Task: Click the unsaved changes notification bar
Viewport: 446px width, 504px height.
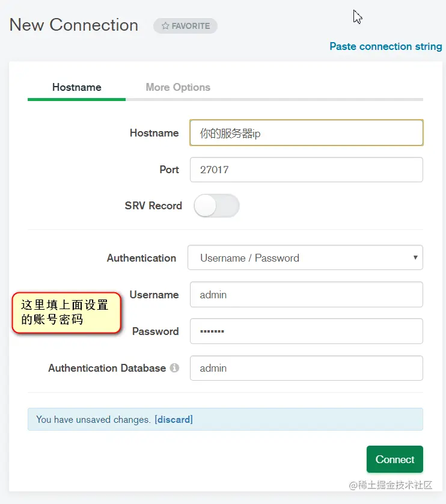Action: [225, 419]
